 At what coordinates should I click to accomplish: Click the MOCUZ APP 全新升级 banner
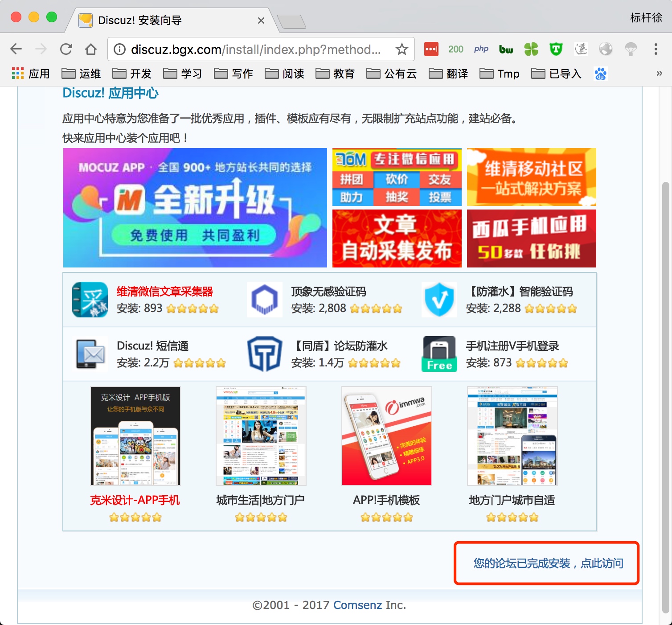(195, 208)
